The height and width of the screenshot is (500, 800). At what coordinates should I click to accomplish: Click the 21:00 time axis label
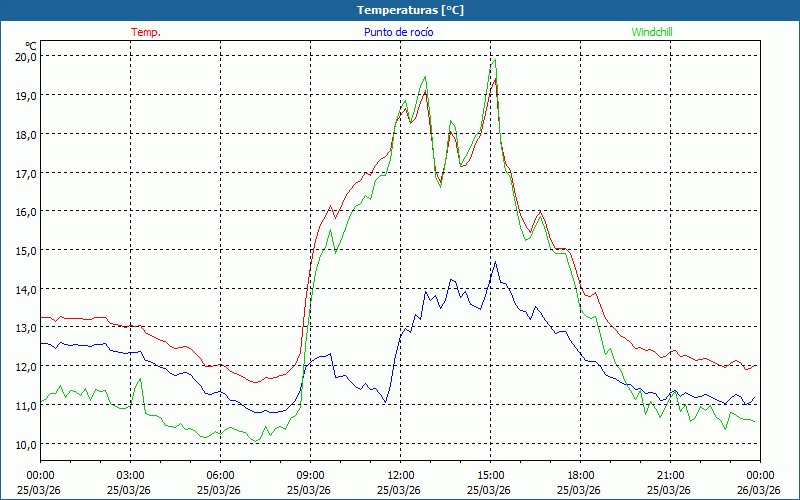(x=670, y=475)
